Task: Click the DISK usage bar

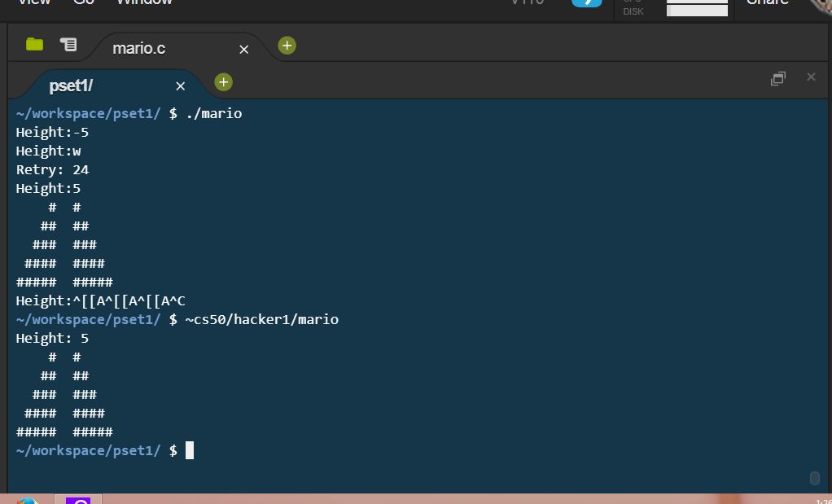Action: pyautogui.click(x=697, y=11)
